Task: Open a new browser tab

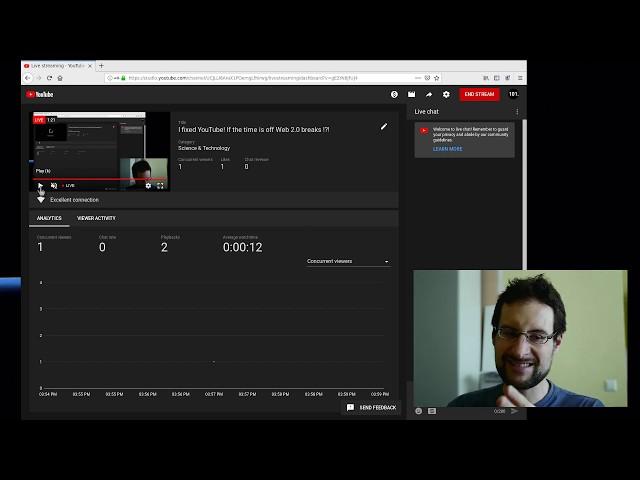Action: 102,66
